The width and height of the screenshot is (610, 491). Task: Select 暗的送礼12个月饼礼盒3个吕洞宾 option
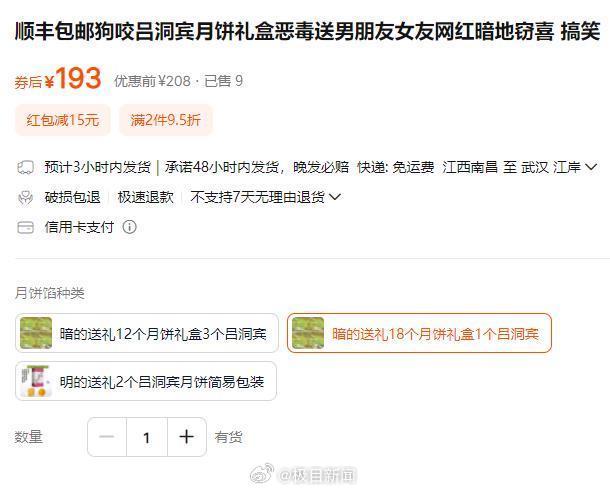pos(147,333)
